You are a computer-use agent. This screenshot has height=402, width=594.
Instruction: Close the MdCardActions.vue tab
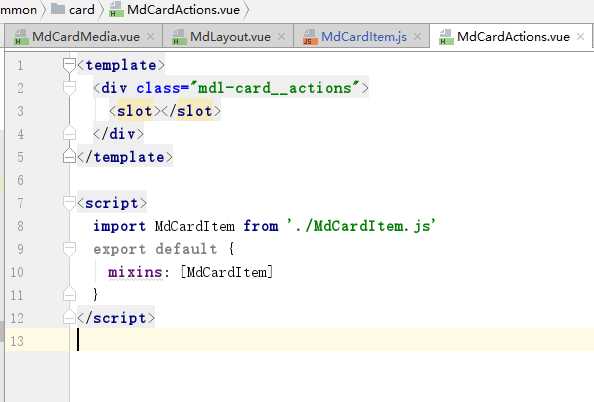coord(580,36)
